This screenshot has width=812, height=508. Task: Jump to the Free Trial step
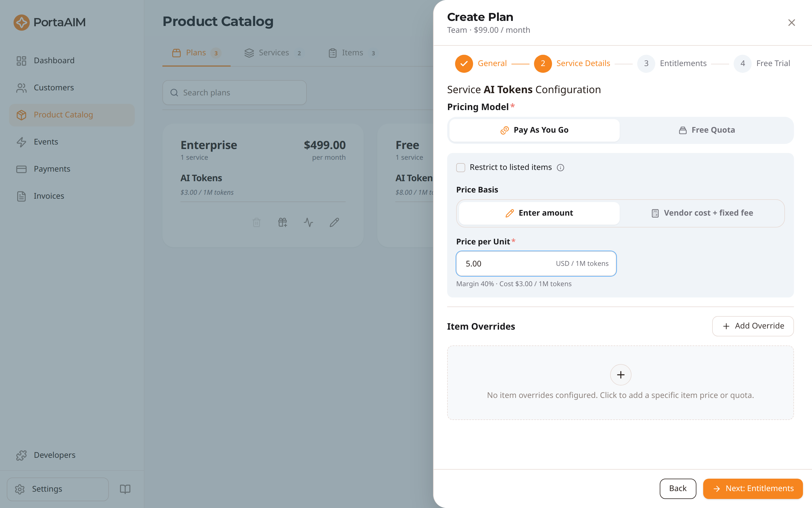tap(762, 63)
